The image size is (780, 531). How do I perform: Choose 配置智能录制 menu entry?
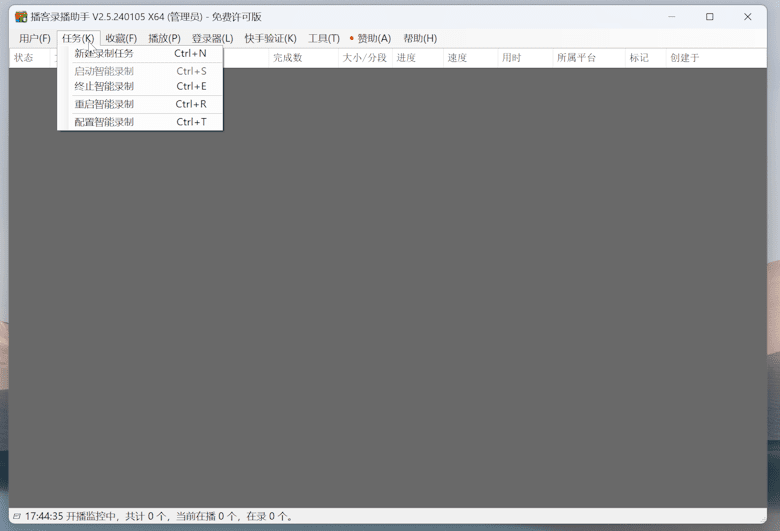[140, 122]
